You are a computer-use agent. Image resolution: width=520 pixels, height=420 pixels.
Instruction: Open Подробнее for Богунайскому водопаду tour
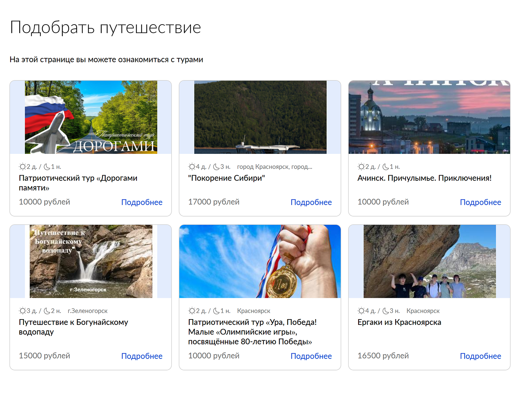pos(142,356)
